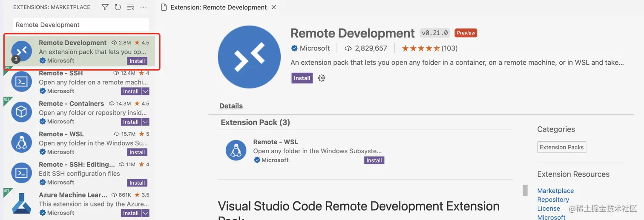
Task: Open the manage gear next to Install
Action: pyautogui.click(x=322, y=78)
